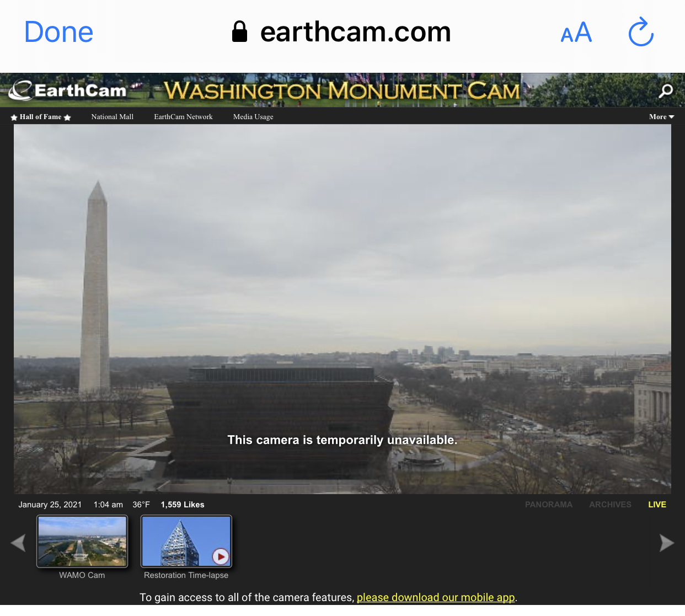Click the Washington Monument Cam banner title
This screenshot has width=685, height=616.
(x=342, y=90)
